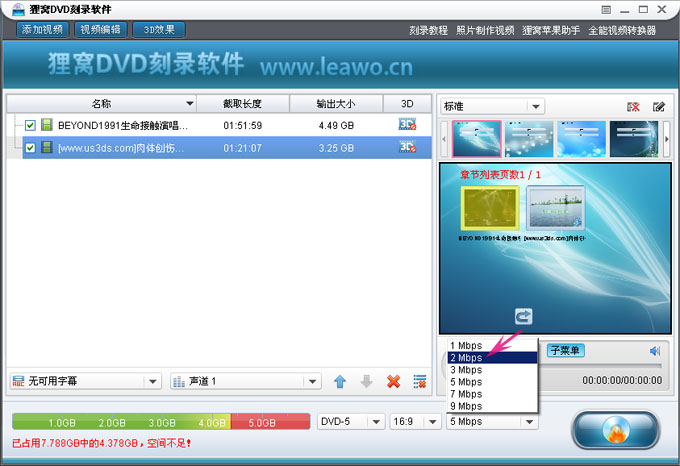
Task: Select the first menu template thumbnail
Action: (x=477, y=139)
